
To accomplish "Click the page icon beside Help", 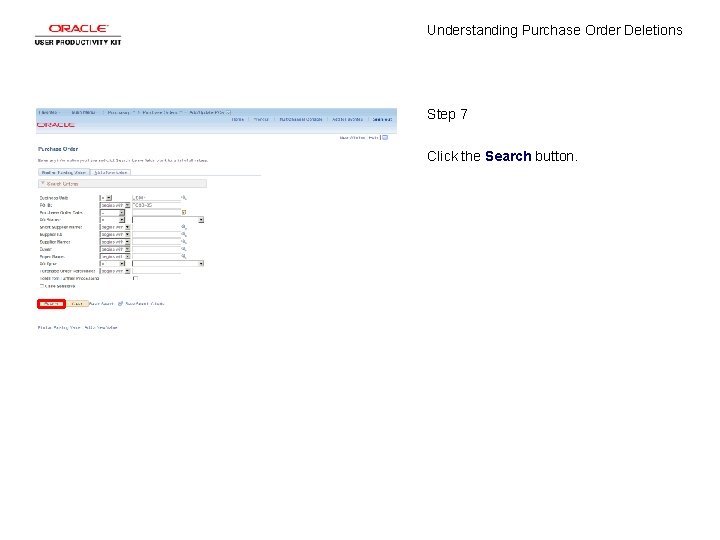I will pyautogui.click(x=385, y=137).
